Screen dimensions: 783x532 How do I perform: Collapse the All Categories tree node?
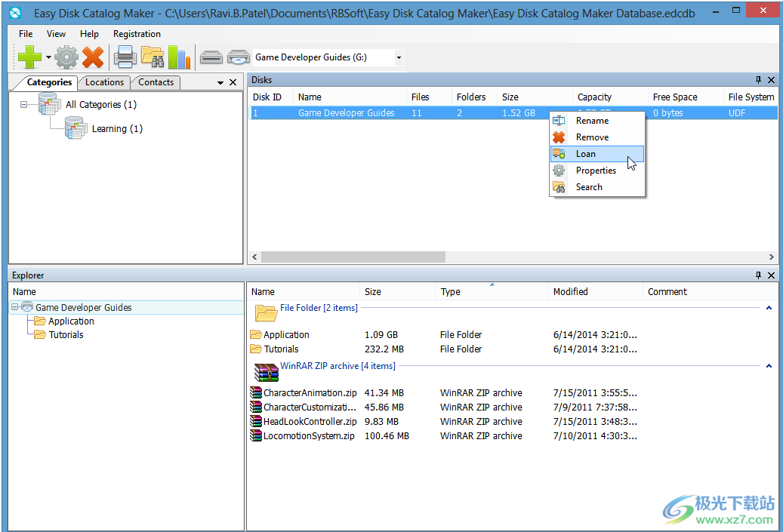click(23, 104)
